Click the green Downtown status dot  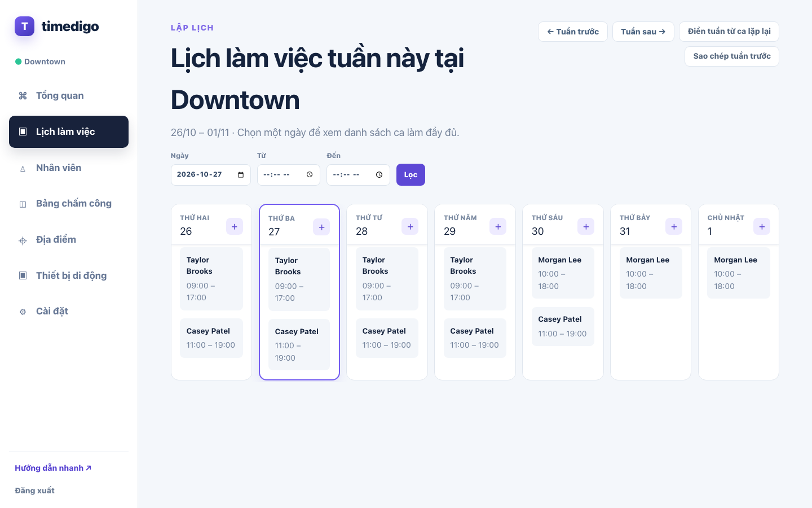click(19, 62)
